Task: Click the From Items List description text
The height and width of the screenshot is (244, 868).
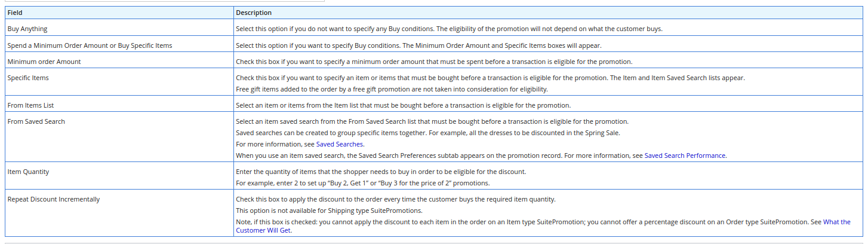Action: (404, 105)
